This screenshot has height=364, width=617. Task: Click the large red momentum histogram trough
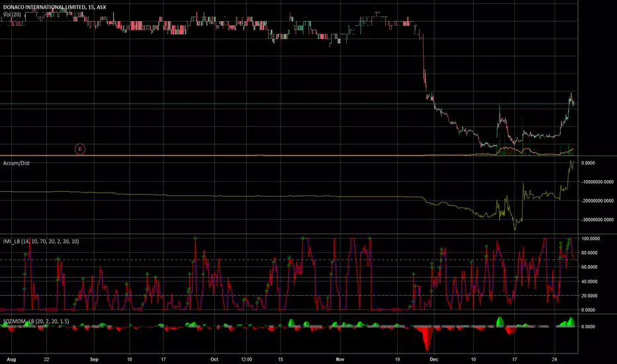point(427,338)
